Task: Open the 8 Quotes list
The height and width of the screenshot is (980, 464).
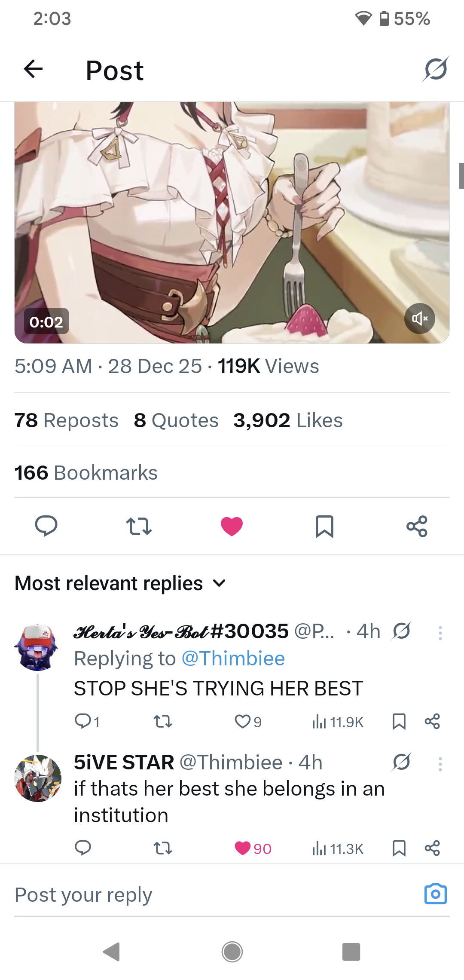Action: [176, 420]
